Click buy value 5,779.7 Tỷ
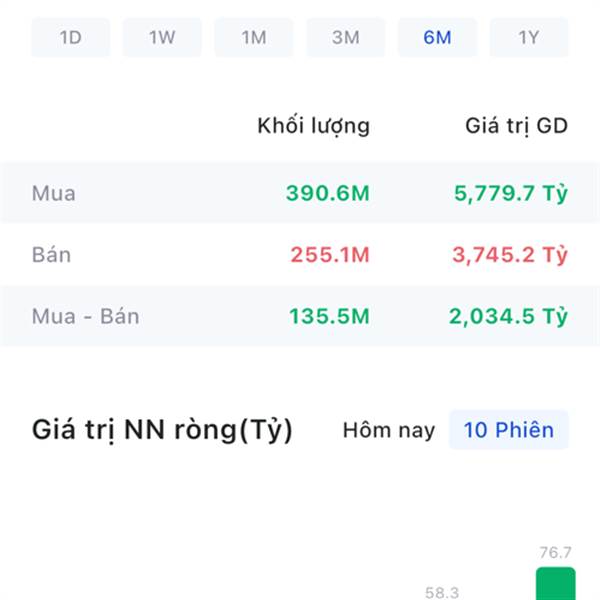 510,193
